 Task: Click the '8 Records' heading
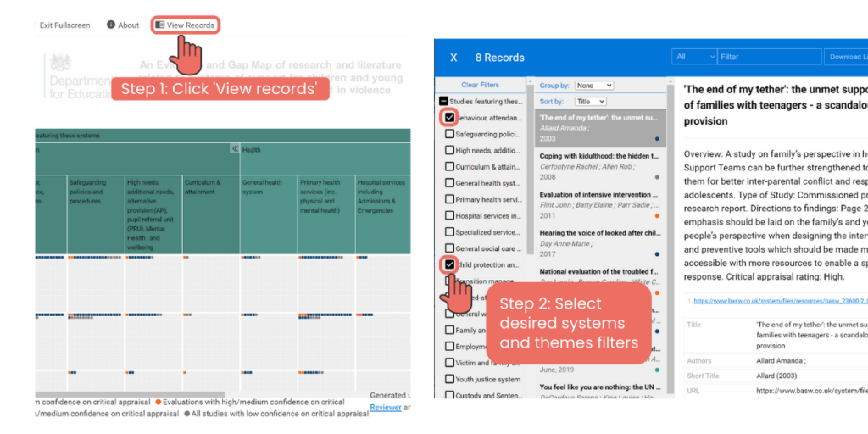coord(499,58)
